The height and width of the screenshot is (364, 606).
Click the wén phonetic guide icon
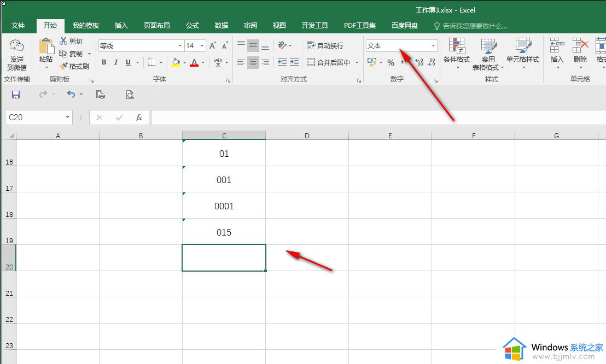tap(218, 62)
